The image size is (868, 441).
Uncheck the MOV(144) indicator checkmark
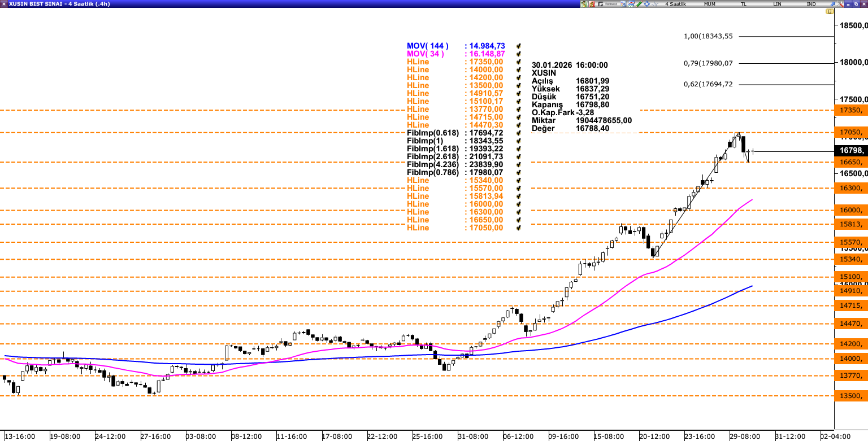click(518, 46)
